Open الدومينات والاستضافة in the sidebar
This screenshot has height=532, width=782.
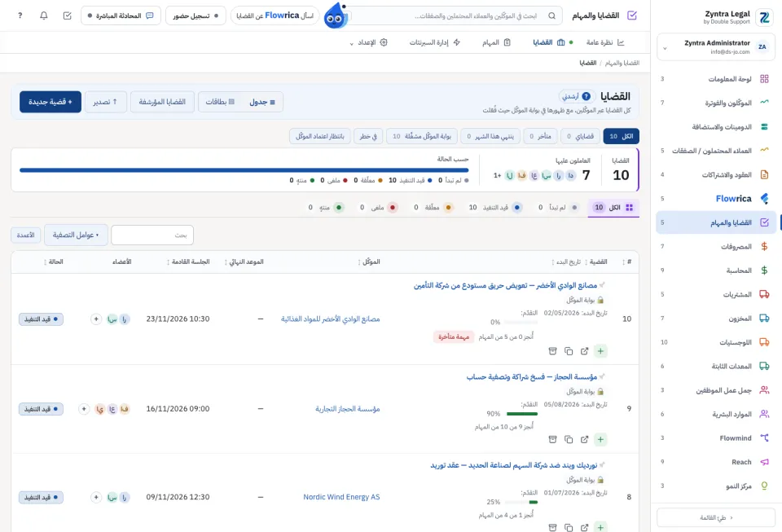coord(716,126)
